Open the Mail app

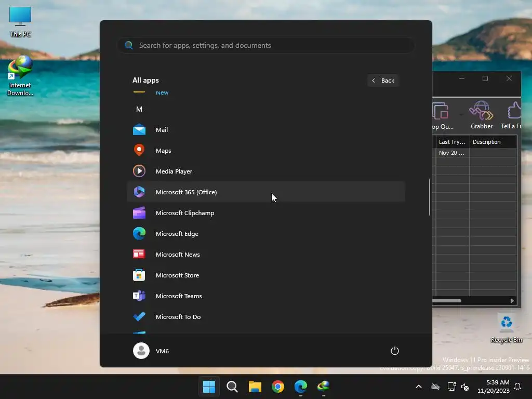(x=265, y=129)
